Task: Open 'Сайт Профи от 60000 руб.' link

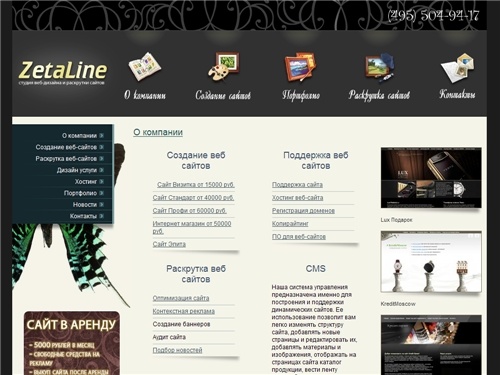Action: (190, 211)
